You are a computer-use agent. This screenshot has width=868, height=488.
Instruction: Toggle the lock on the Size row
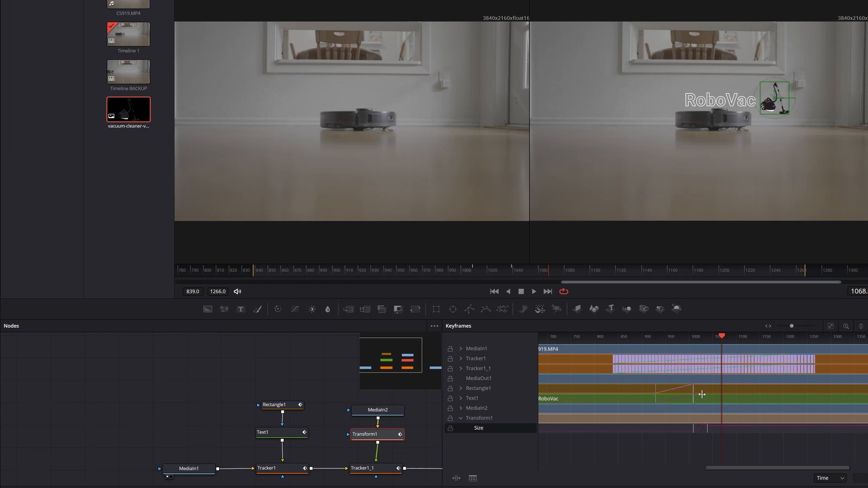pos(450,428)
